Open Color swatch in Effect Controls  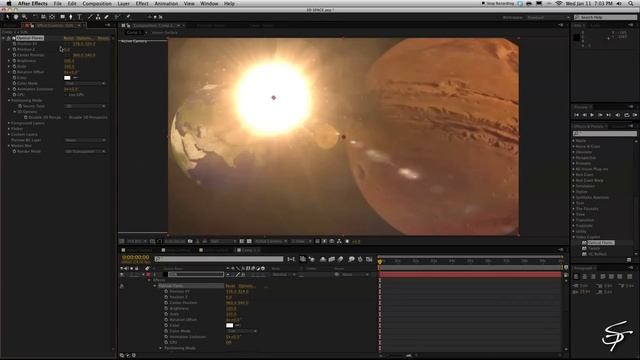[x=67, y=78]
